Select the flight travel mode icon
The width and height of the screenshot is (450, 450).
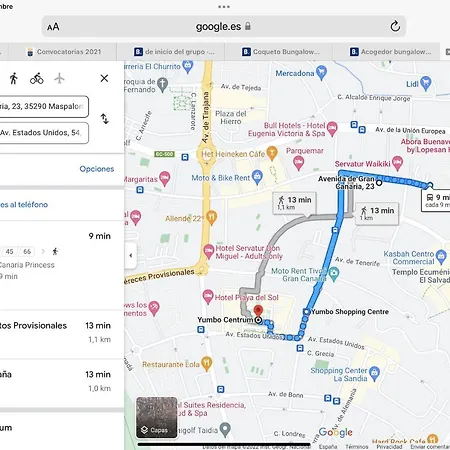point(59,79)
